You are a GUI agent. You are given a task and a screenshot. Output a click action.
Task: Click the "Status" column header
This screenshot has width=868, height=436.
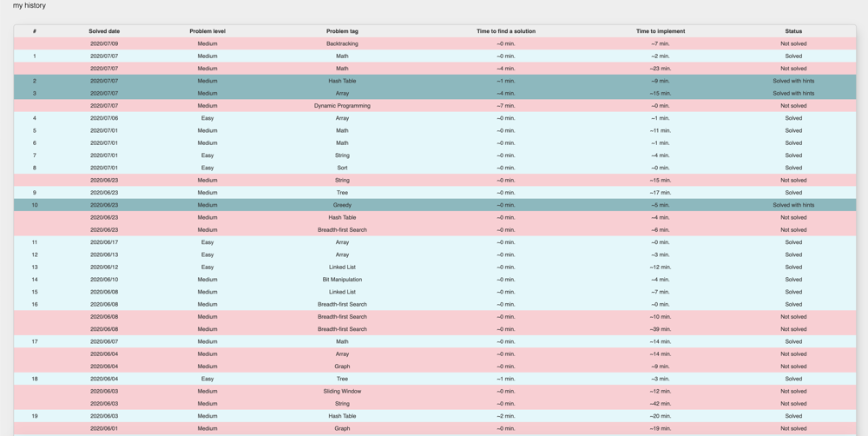coord(793,31)
